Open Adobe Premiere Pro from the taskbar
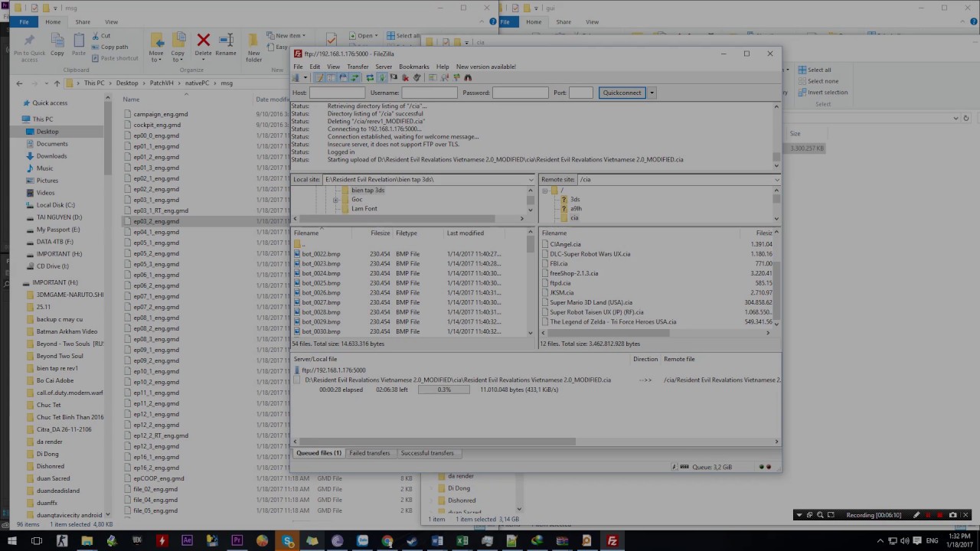Viewport: 980px width, 551px height. point(237,541)
